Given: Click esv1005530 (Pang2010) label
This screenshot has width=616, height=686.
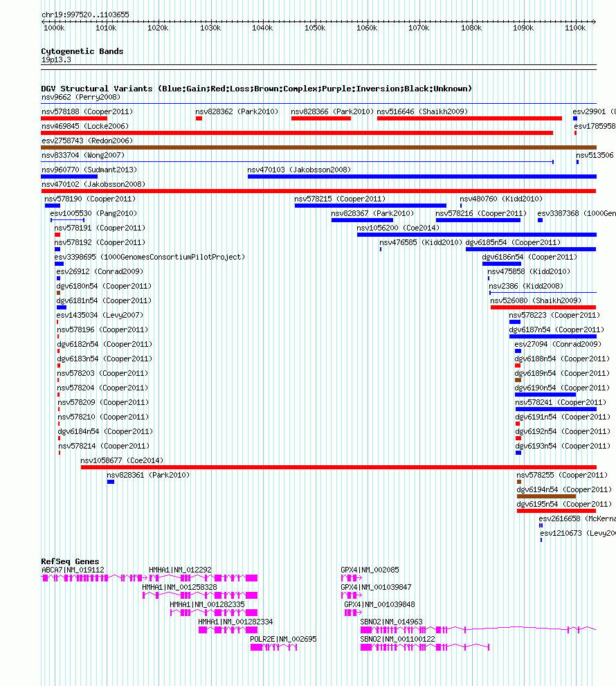Looking at the screenshot, I should pyautogui.click(x=93, y=213).
